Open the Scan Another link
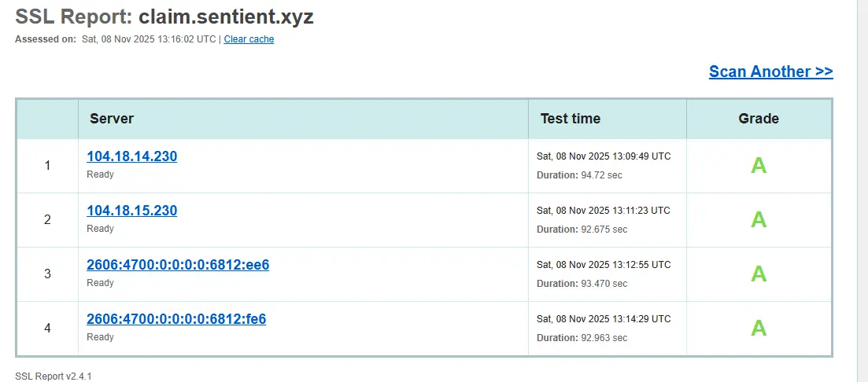868x382 pixels. click(x=770, y=72)
